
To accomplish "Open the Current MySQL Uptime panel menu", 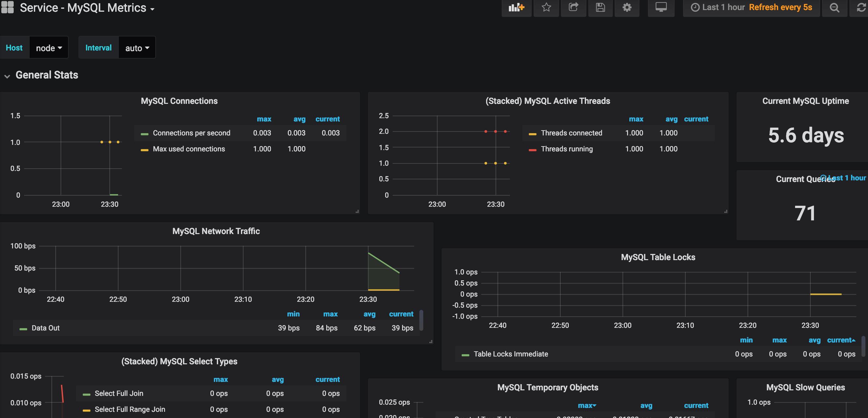I will tap(805, 101).
